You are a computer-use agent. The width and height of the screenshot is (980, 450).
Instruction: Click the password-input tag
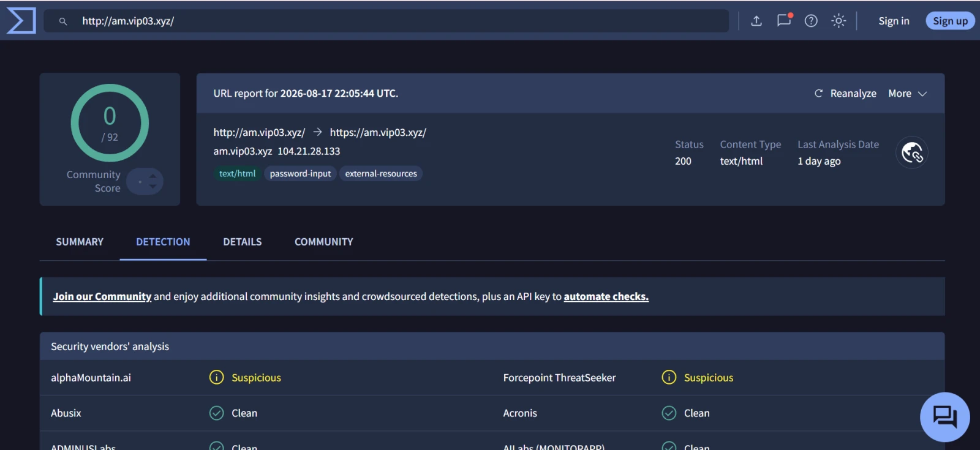(300, 174)
